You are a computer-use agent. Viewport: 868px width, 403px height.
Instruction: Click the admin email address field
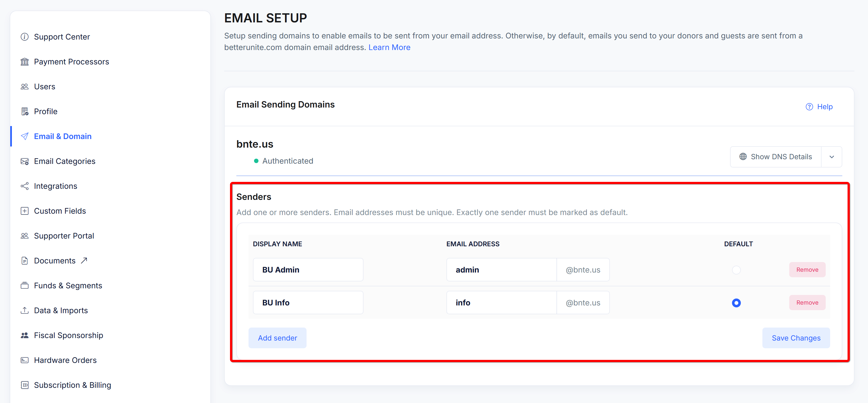point(501,270)
